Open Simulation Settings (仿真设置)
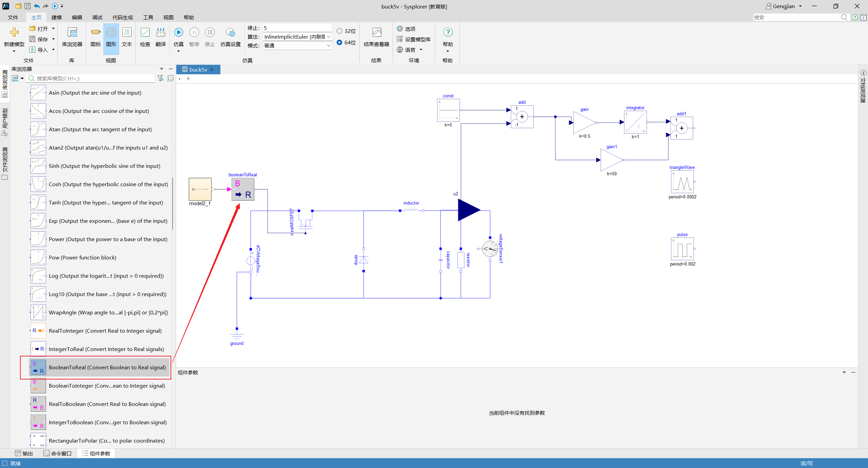868x468 pixels. coord(231,37)
